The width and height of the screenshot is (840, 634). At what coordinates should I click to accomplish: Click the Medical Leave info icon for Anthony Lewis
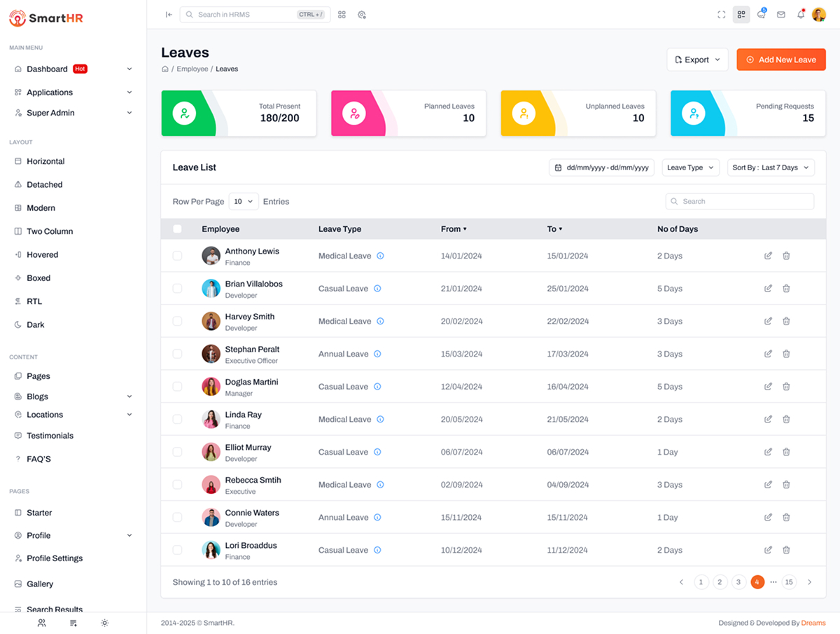pos(380,256)
